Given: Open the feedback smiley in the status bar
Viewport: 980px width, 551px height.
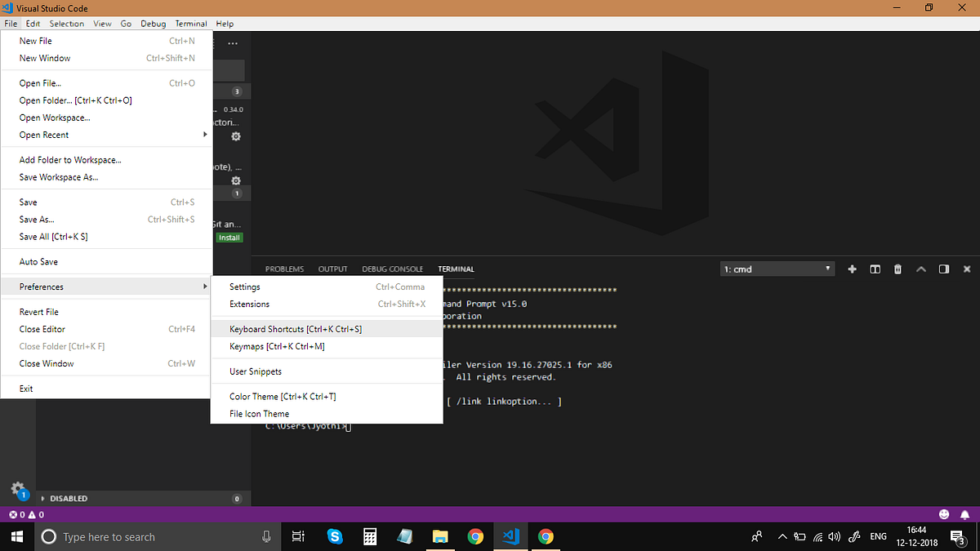Looking at the screenshot, I should pyautogui.click(x=944, y=514).
